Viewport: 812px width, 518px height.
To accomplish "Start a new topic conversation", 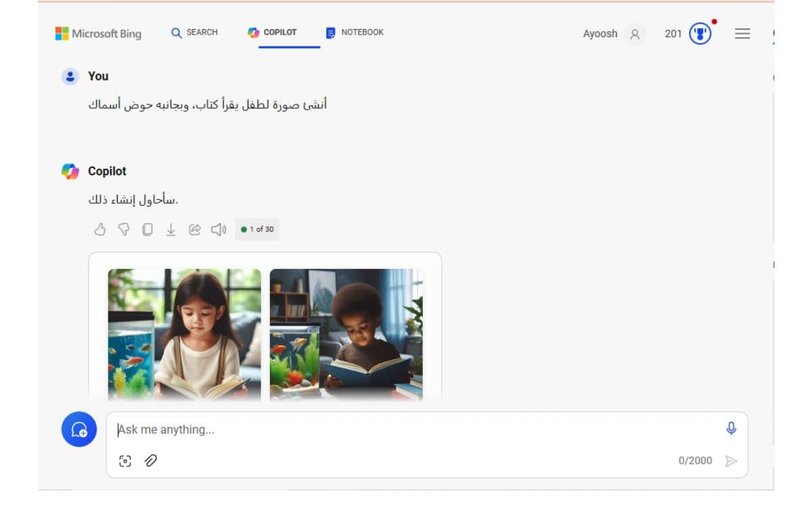I will [78, 429].
